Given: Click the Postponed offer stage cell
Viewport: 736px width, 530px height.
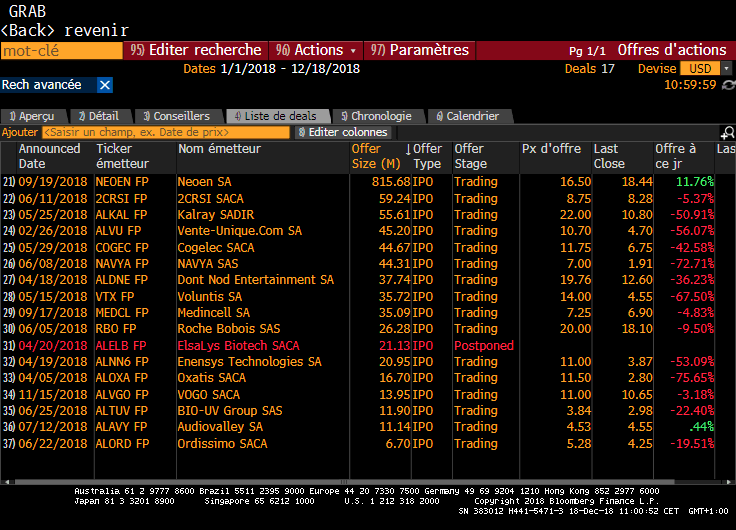Looking at the screenshot, I should (483, 346).
